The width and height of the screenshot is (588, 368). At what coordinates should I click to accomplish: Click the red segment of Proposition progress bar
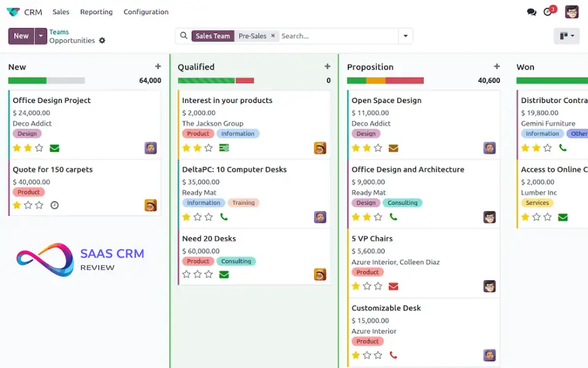pos(405,80)
